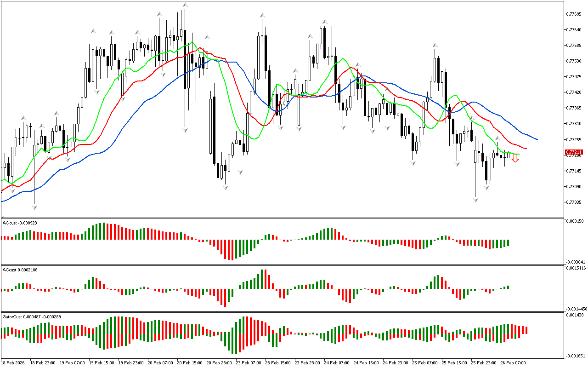The image size is (588, 368).
Task: Select the Gator scale value -0.001651
Action: pos(577,356)
